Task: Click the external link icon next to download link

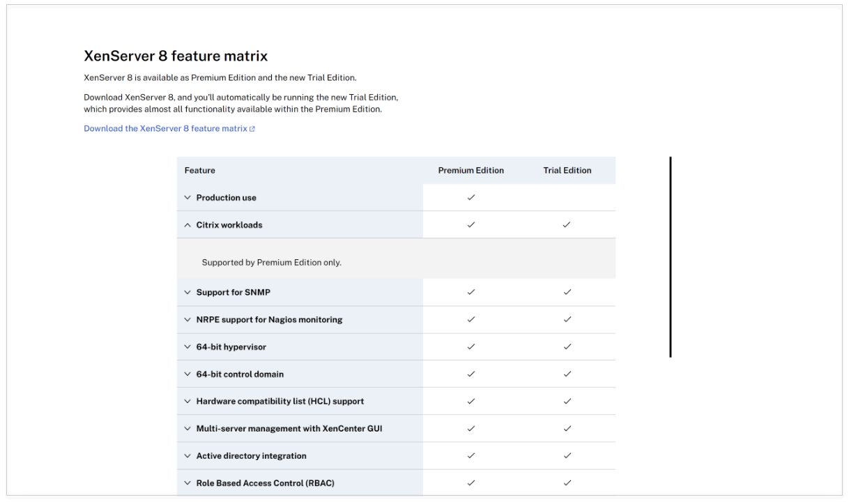Action: 252,128
